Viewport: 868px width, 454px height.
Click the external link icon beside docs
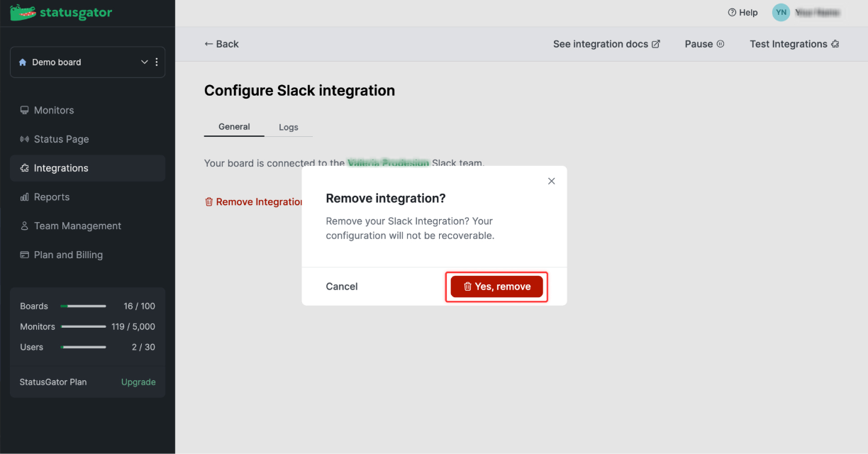point(656,44)
